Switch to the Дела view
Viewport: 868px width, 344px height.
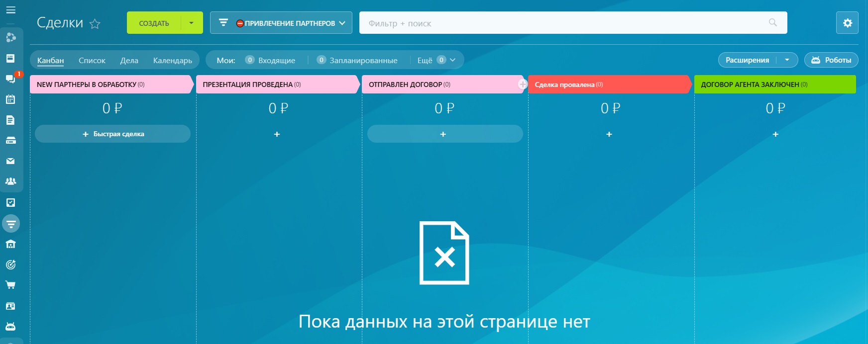click(129, 60)
